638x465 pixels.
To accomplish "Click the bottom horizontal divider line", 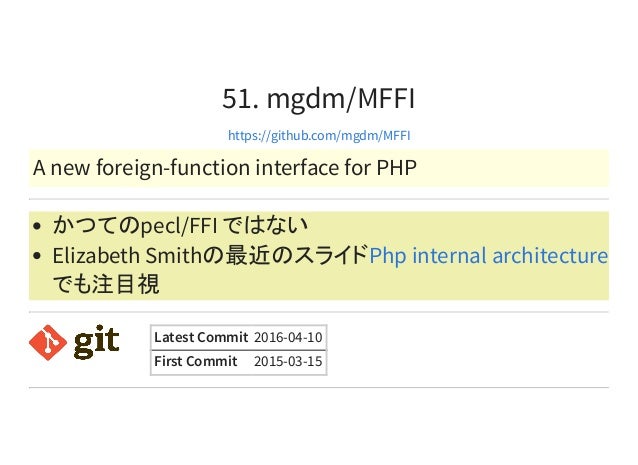I will [319, 388].
